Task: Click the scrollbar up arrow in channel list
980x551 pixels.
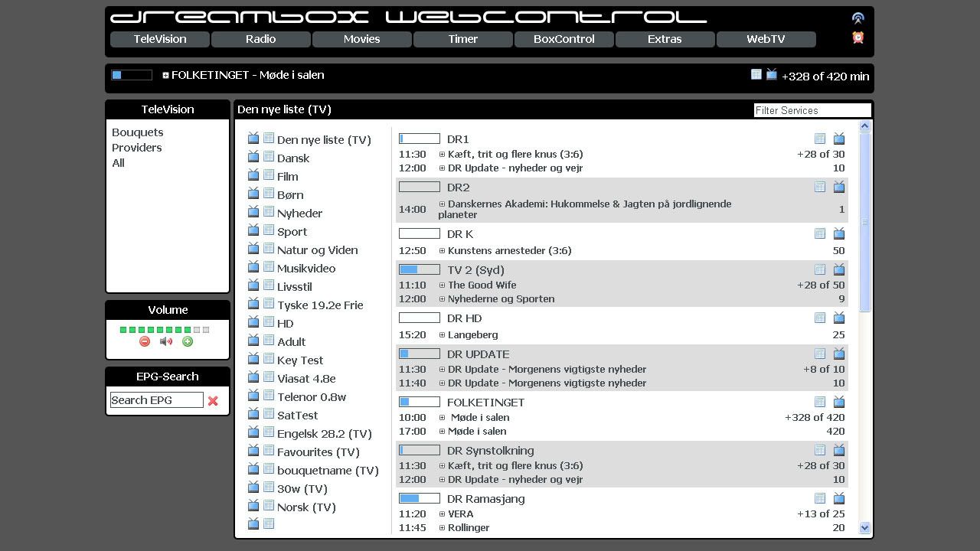Action: (x=865, y=126)
